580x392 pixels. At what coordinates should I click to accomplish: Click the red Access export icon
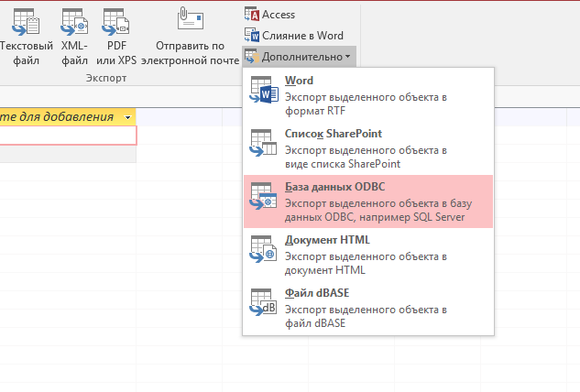pyautogui.click(x=252, y=15)
